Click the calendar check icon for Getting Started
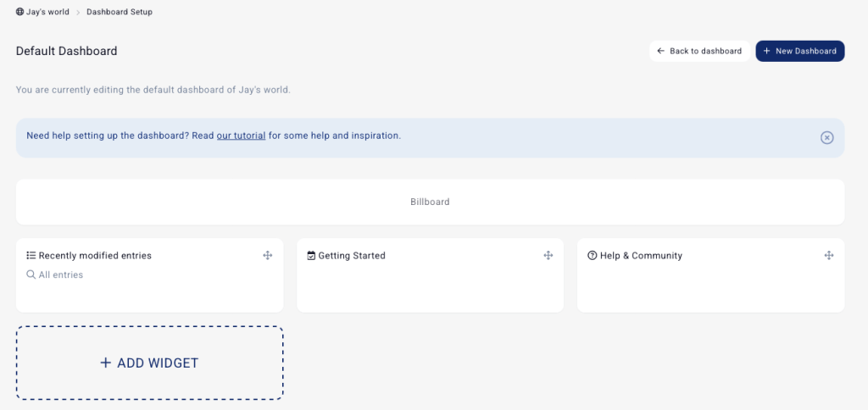Screen dimensions: 868x410 [311, 256]
